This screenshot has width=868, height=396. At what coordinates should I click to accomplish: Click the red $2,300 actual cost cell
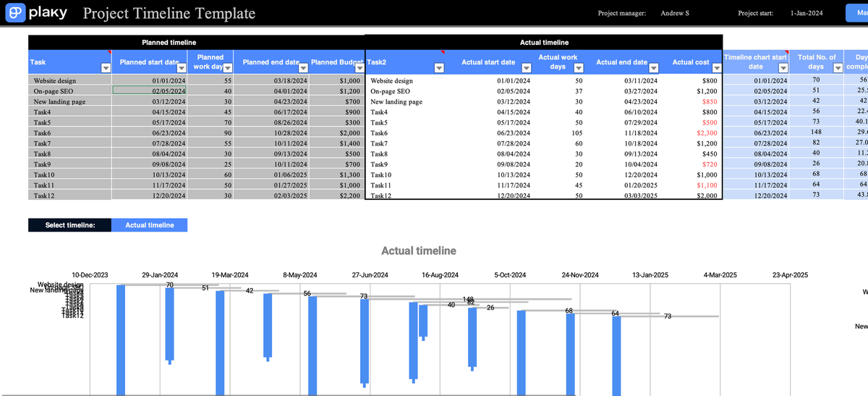(x=706, y=133)
